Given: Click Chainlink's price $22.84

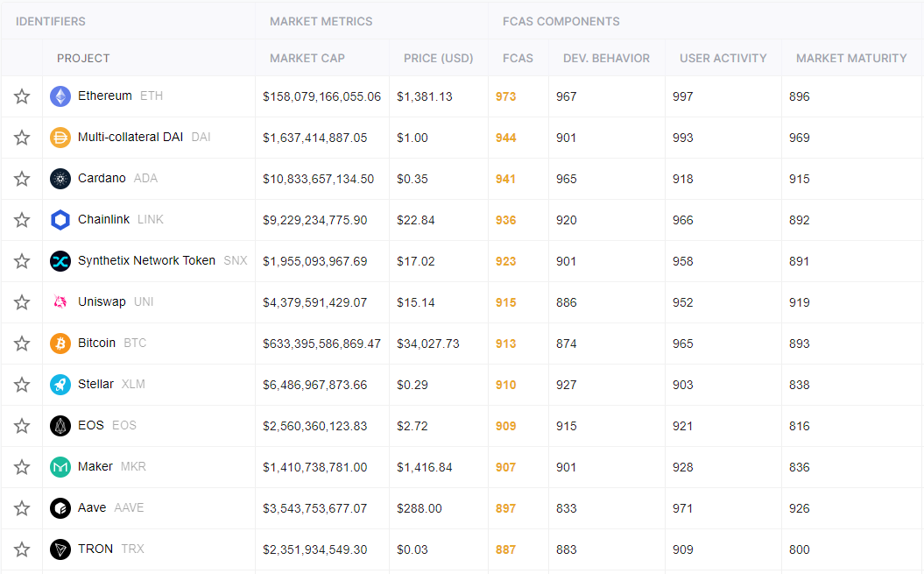Looking at the screenshot, I should [415, 221].
